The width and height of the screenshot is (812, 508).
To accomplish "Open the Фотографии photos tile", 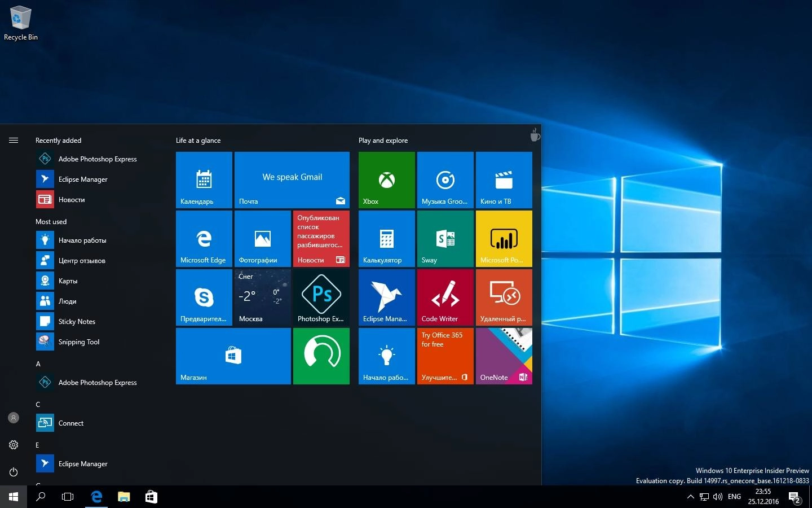I will pyautogui.click(x=263, y=239).
